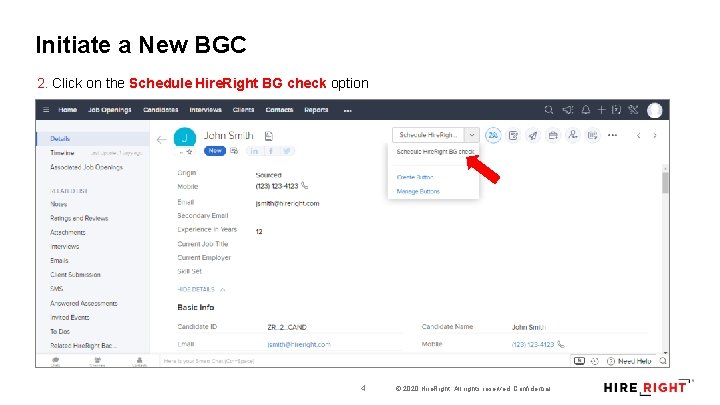This screenshot has height=405, width=720.
Task: Select Schedule HireRight BG check option
Action: (435, 152)
